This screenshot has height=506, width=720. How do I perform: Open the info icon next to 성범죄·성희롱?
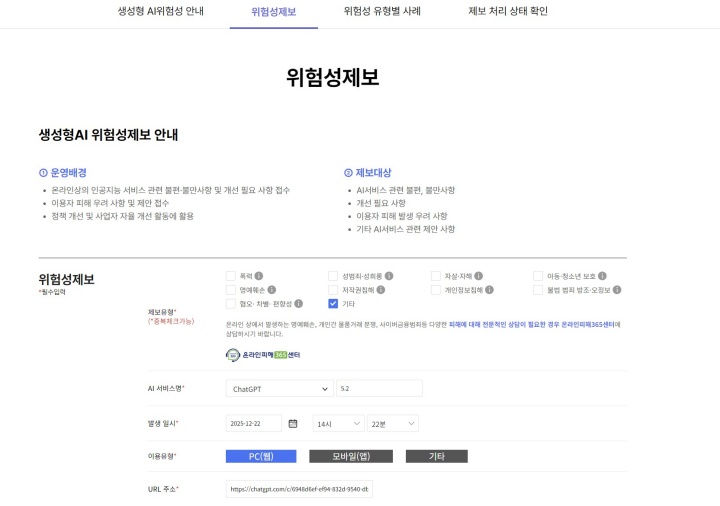point(389,276)
